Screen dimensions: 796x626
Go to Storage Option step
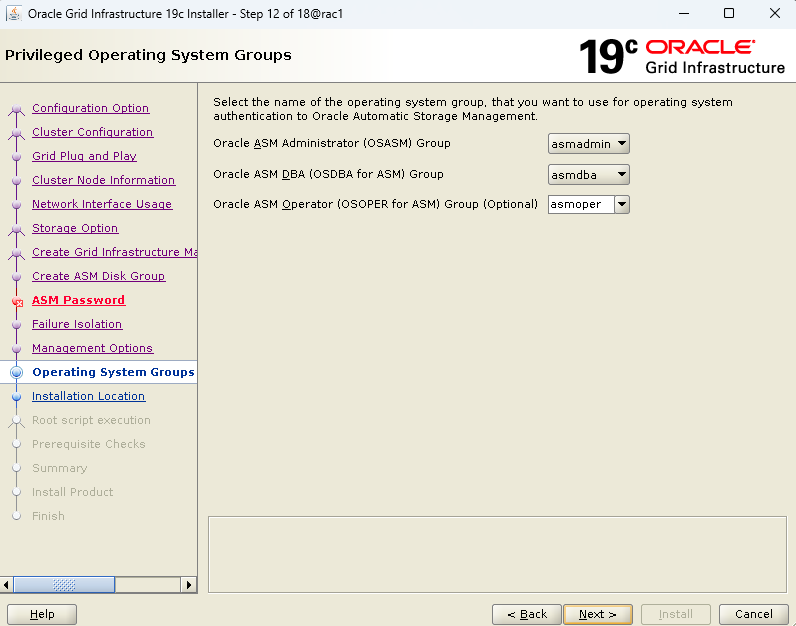click(x=75, y=228)
